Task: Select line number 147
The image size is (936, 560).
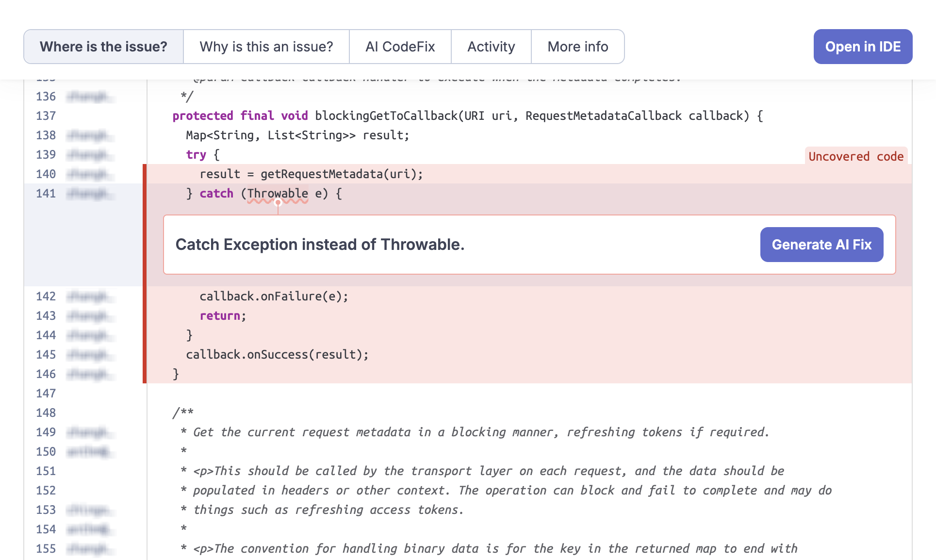Action: [46, 394]
